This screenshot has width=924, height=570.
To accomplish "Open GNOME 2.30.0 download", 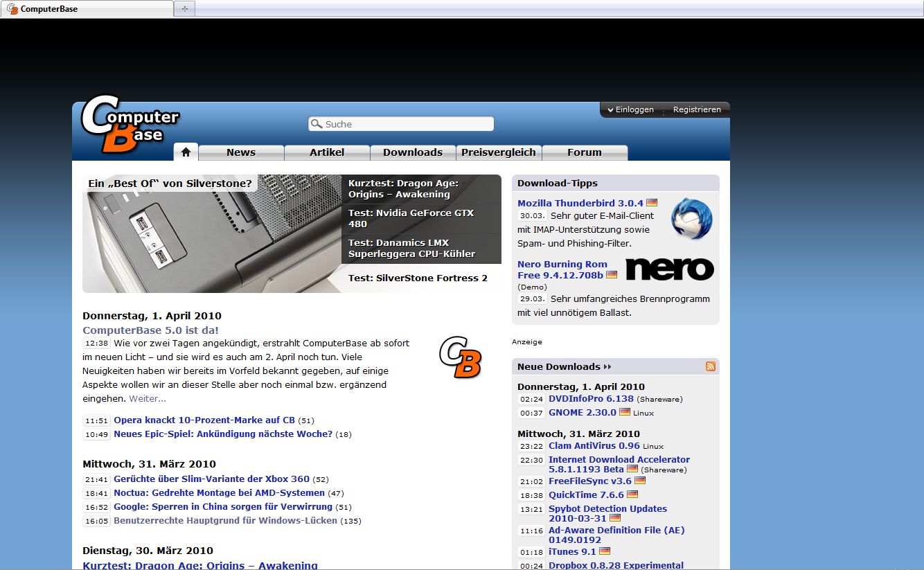I will [583, 412].
